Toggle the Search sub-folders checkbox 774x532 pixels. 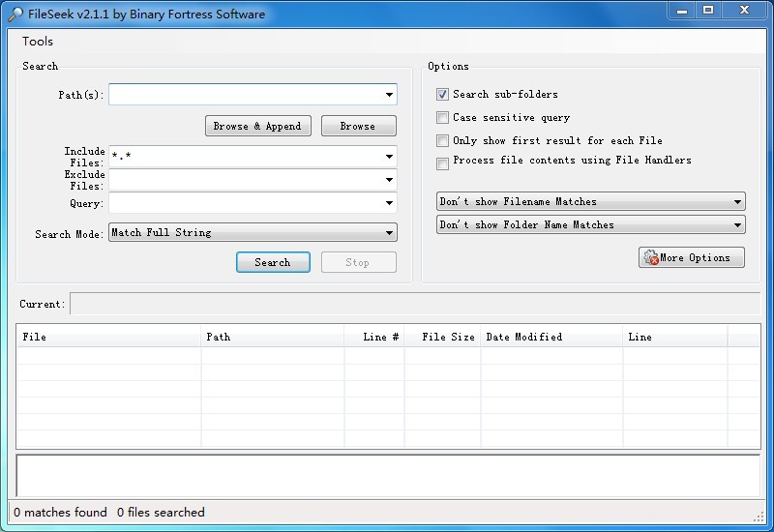tap(443, 95)
